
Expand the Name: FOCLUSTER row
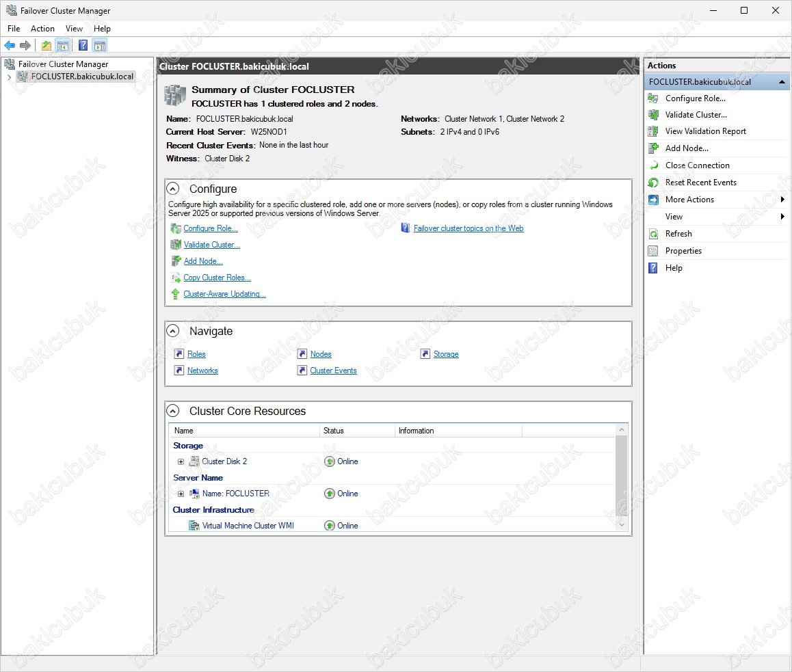pos(181,494)
